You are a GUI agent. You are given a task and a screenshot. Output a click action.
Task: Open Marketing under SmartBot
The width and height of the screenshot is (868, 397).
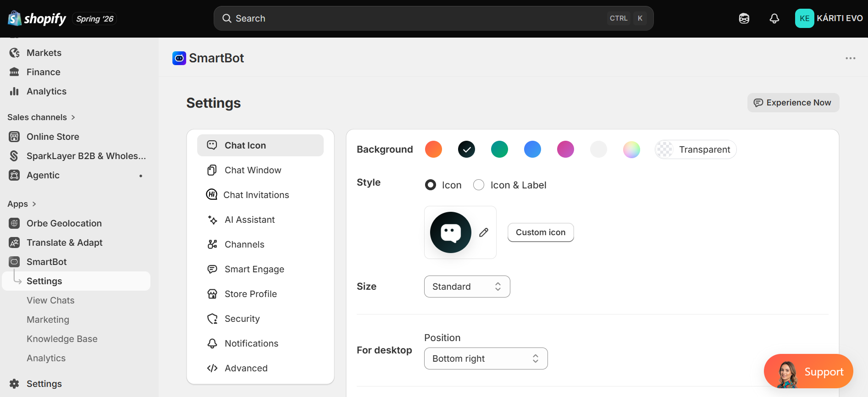pos(48,320)
